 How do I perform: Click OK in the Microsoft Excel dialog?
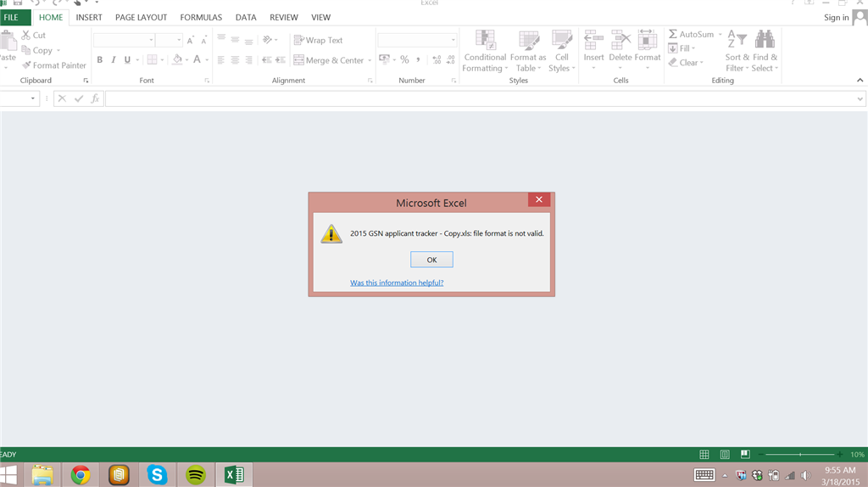pyautogui.click(x=431, y=260)
